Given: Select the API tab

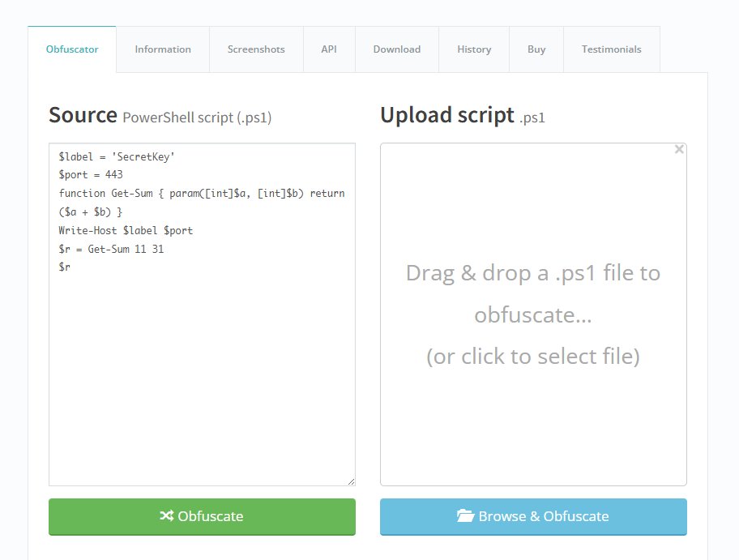Looking at the screenshot, I should click(329, 49).
